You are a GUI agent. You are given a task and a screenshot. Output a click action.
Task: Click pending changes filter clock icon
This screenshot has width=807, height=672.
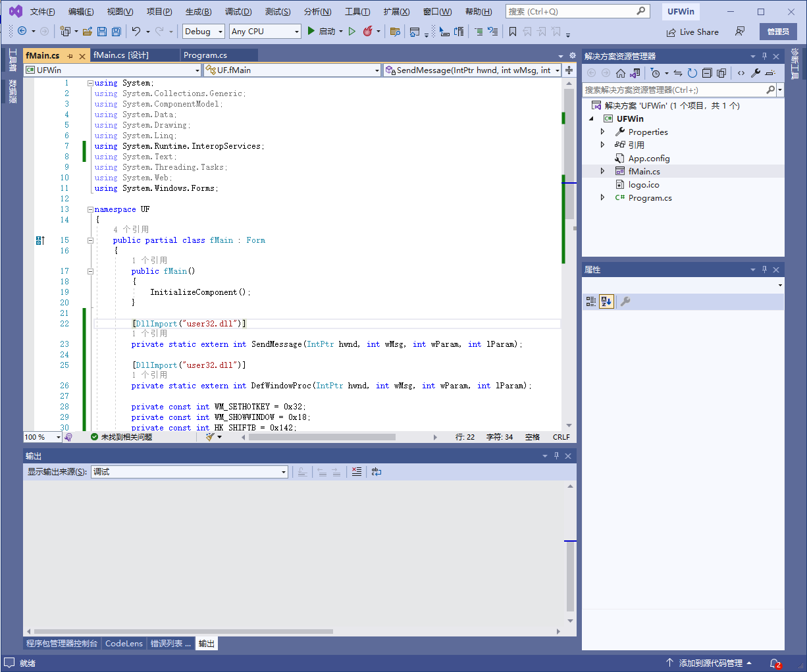655,73
